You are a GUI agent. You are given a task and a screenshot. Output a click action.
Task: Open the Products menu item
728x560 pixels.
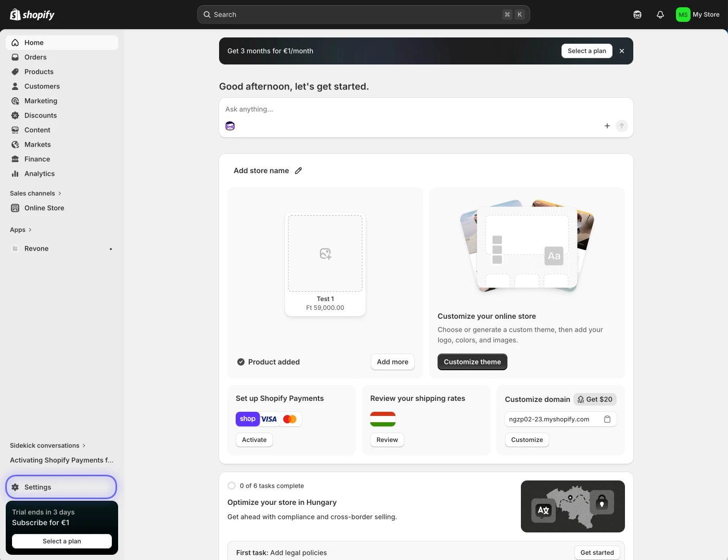click(62, 72)
